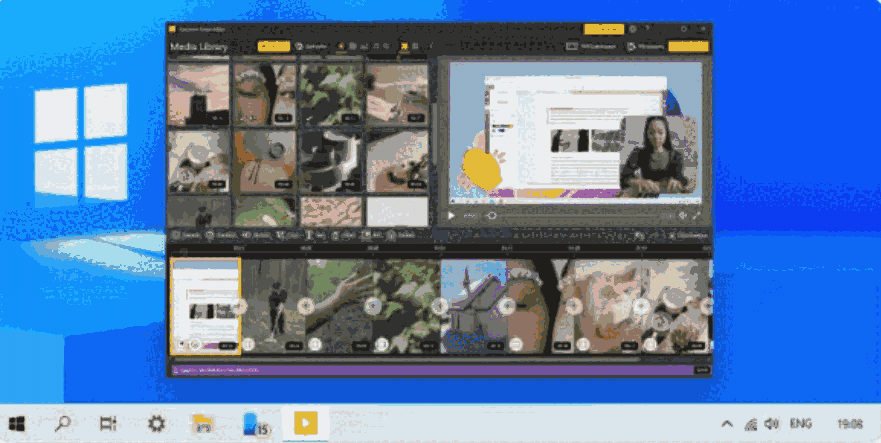The image size is (881, 443).
Task: Click the yellow button beside Media Library
Action: tap(274, 47)
